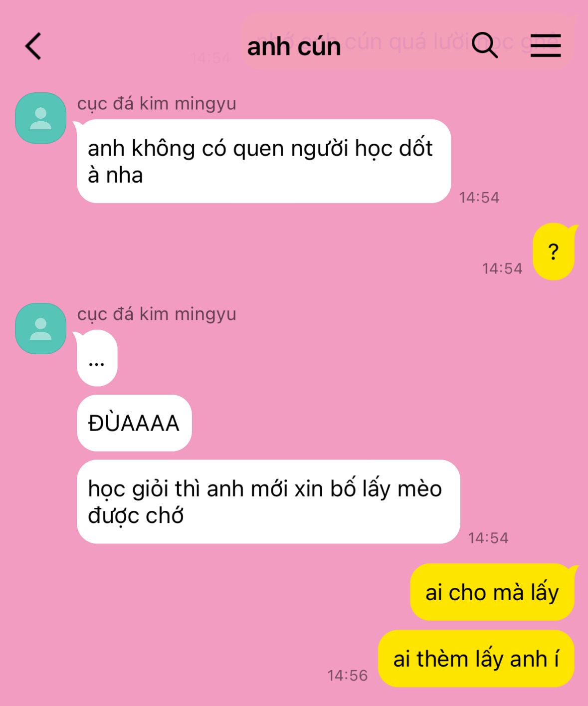The height and width of the screenshot is (706, 588).
Task: Tap the message "học giỏi thì anh mới xin bố"
Action: (268, 501)
